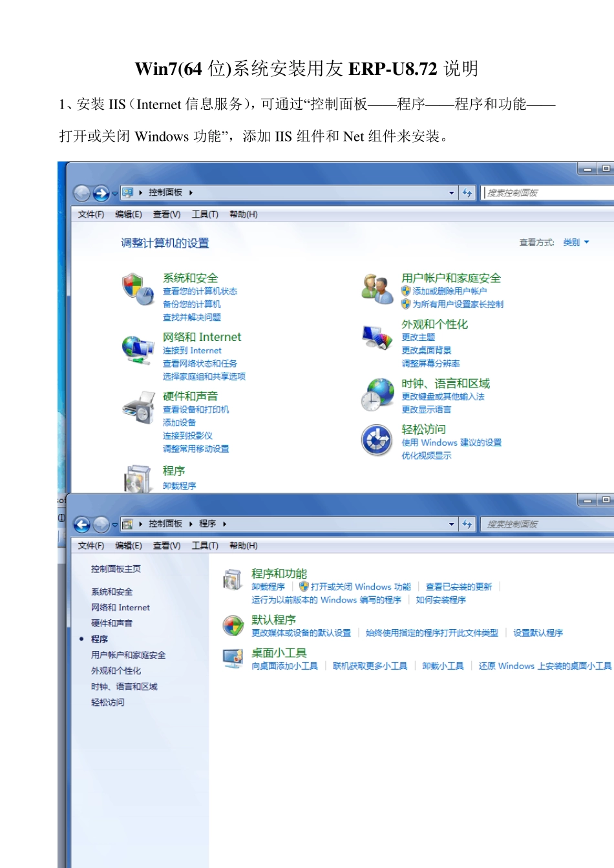The image size is (614, 868).
Task: Select 网络和 Internet in left sidebar
Action: [120, 608]
